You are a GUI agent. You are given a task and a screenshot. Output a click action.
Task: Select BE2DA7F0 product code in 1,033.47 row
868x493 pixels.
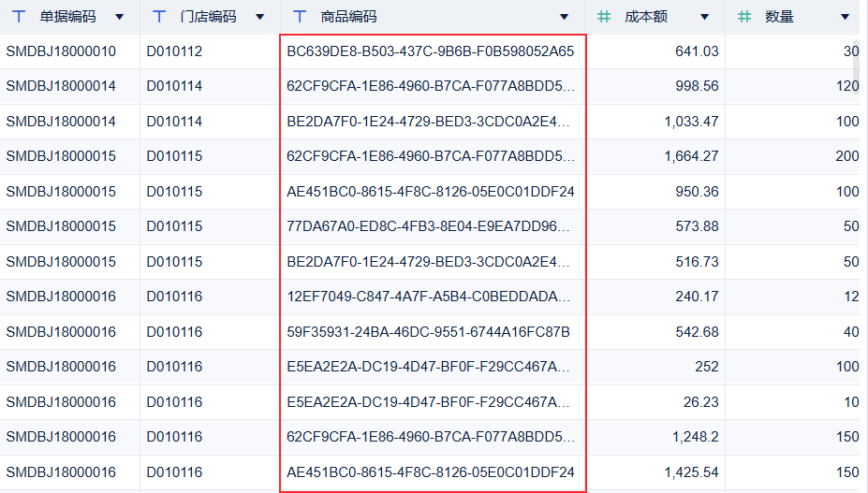tap(428, 122)
